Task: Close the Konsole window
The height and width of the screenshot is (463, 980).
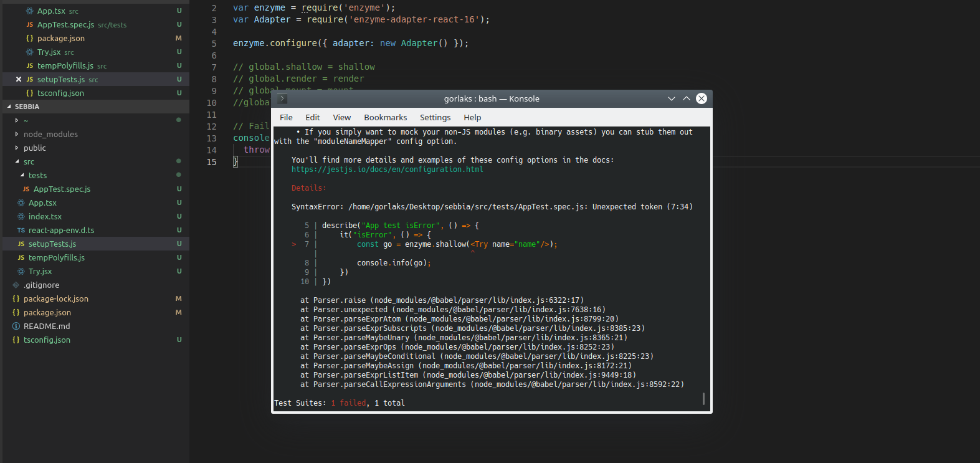Action: [x=702, y=98]
